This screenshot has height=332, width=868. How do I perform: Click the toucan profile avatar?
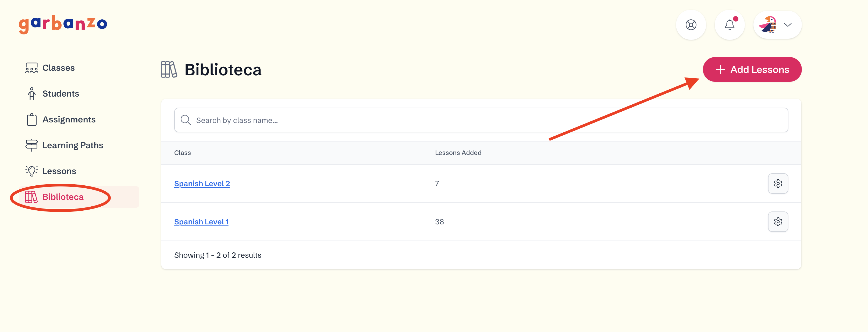(768, 25)
